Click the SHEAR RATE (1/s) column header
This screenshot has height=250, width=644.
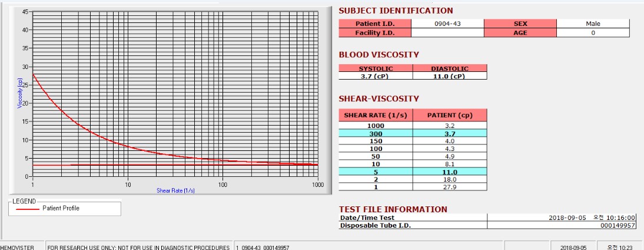376,115
